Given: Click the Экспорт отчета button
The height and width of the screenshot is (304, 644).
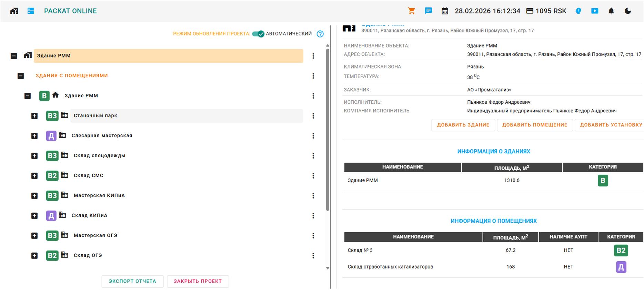Looking at the screenshot, I should click(x=132, y=281).
